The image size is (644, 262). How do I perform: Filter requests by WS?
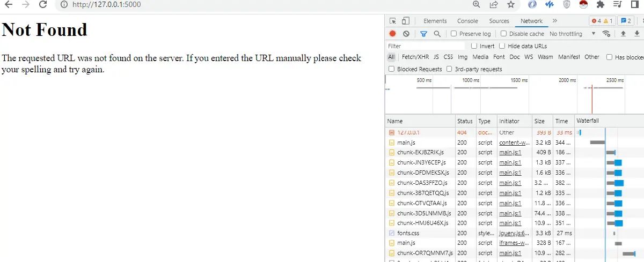[x=529, y=57]
